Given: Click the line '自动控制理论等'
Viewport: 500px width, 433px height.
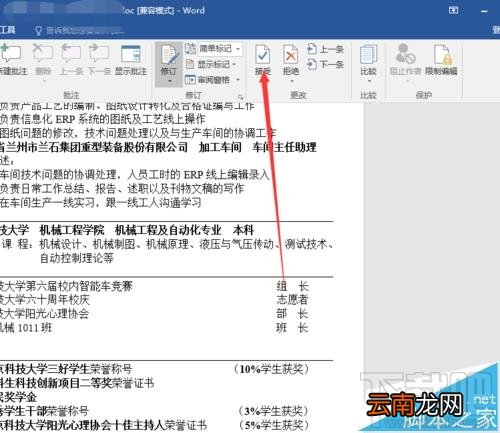Looking at the screenshot, I should coord(77,258).
